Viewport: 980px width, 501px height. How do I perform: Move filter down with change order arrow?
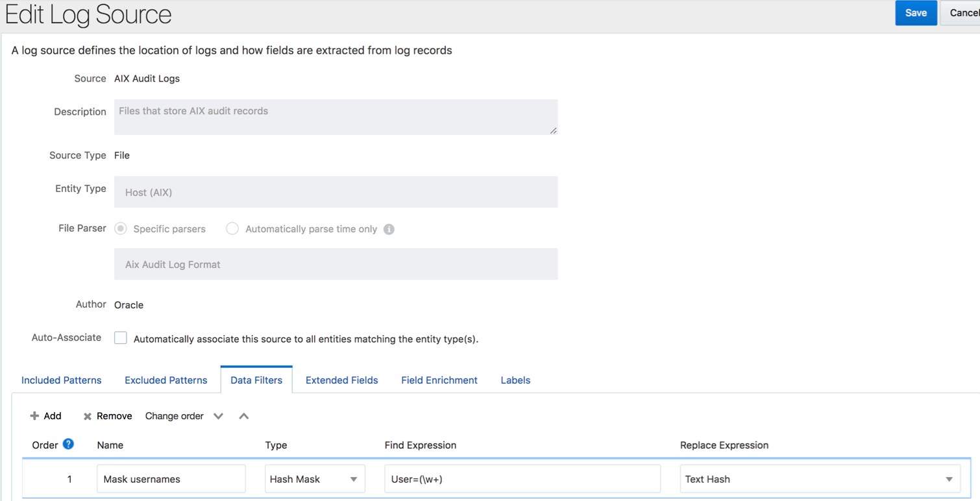(219, 416)
